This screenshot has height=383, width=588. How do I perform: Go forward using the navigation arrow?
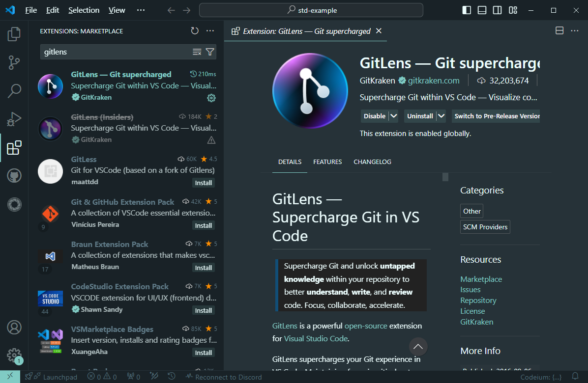pos(186,10)
